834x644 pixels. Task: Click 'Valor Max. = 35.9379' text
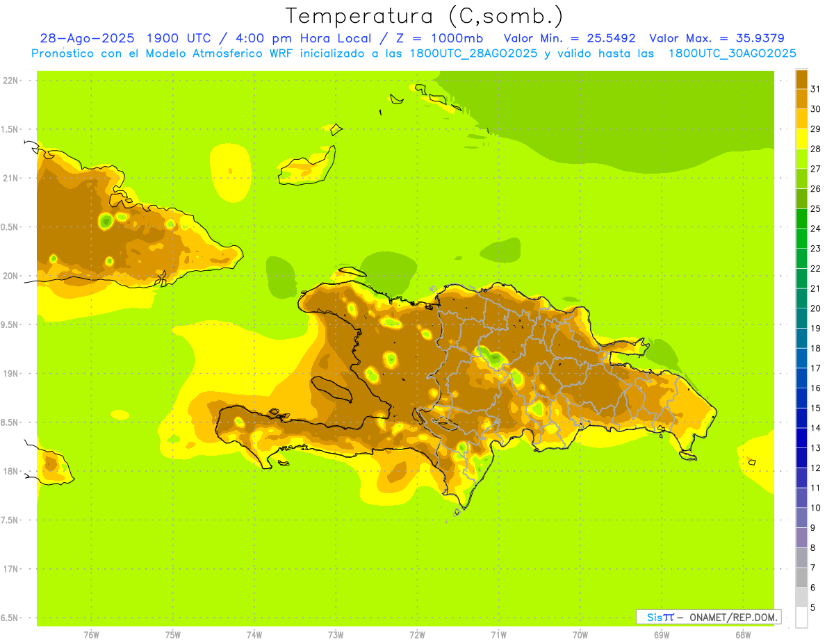click(717, 38)
